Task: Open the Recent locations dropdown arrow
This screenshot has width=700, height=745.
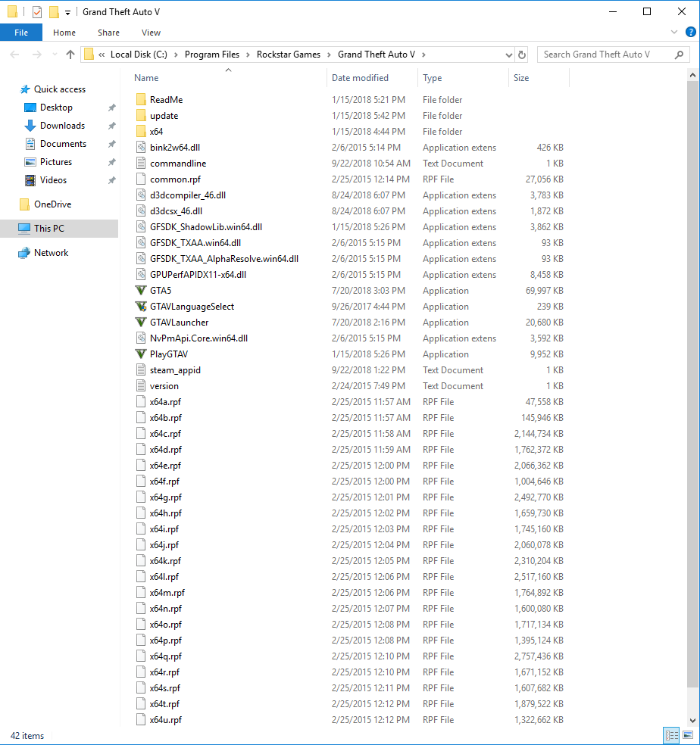Action: coord(55,55)
